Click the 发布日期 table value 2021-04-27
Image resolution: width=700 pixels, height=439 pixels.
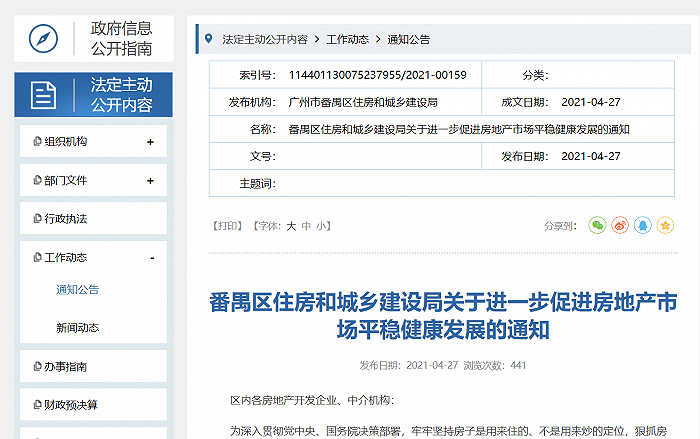[591, 156]
